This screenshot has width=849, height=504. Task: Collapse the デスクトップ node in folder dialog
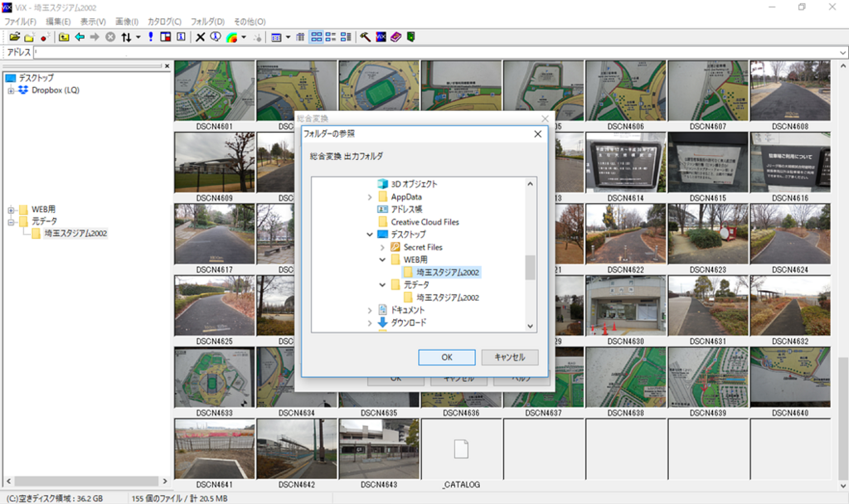[x=370, y=235]
